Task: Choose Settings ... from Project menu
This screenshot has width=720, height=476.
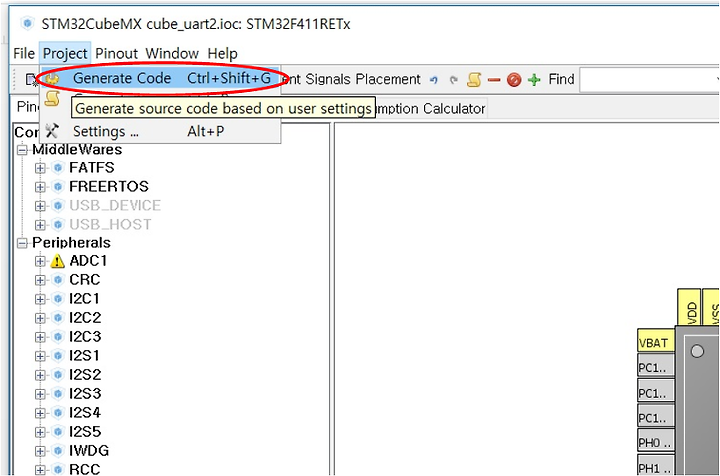Action: coord(160,131)
